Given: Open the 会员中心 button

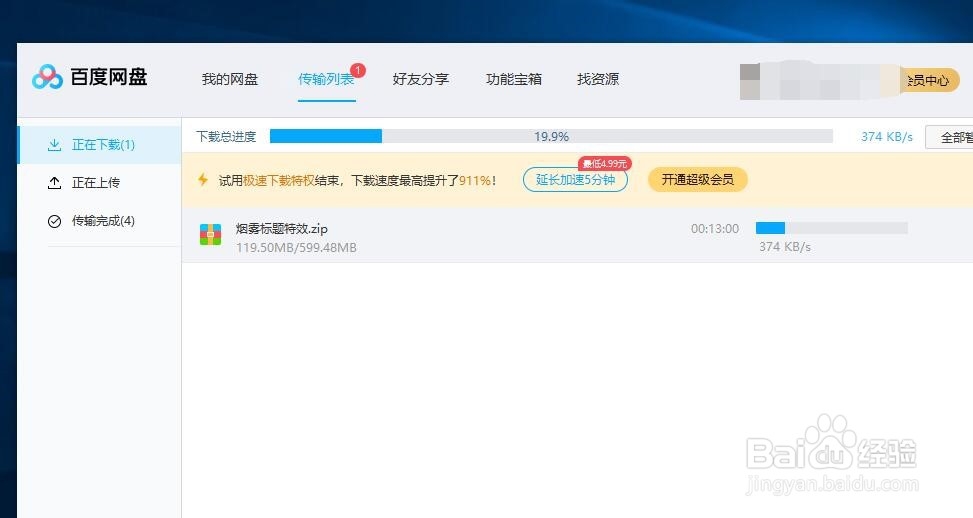Looking at the screenshot, I should click(929, 80).
